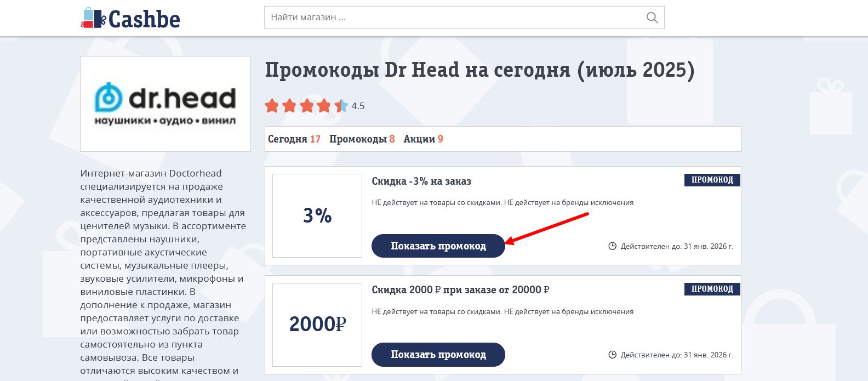The image size is (868, 381).
Task: Click expiry text on the 2000 ₽ offer
Action: click(677, 355)
